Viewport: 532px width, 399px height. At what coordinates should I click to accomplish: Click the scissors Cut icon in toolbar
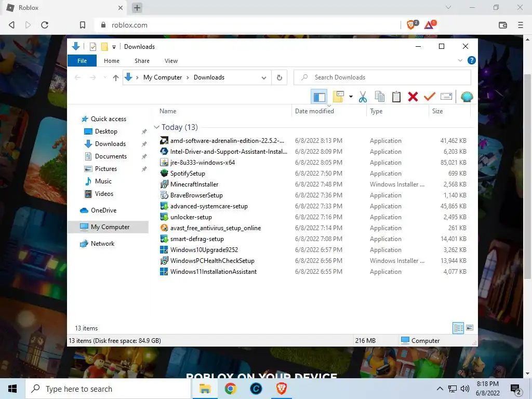click(363, 97)
